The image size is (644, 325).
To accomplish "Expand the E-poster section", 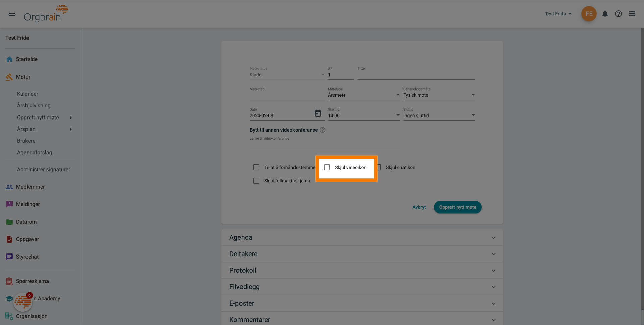I will click(x=362, y=304).
